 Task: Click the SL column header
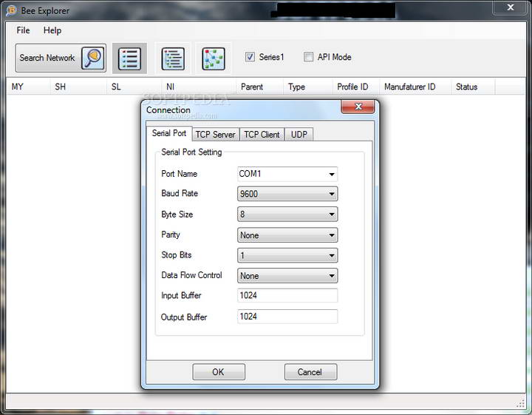[x=134, y=87]
